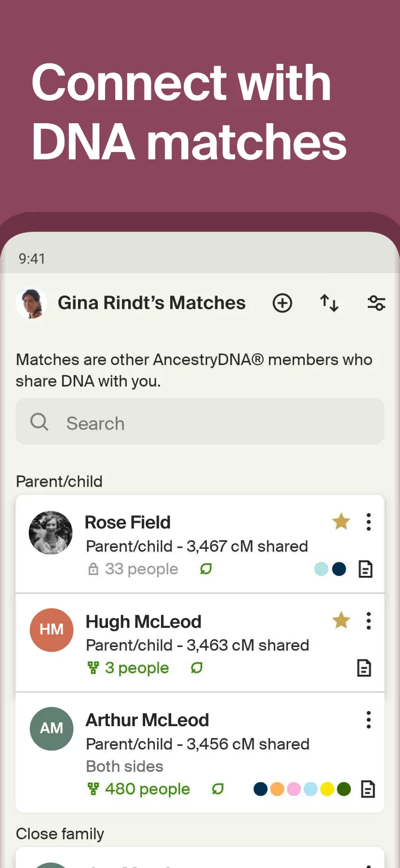Open the Ancestry hint leaf next to Rose Field
This screenshot has height=868, width=400.
206,569
